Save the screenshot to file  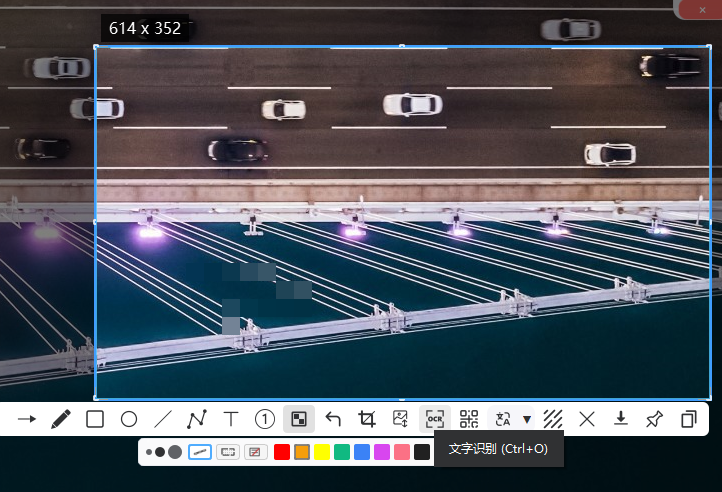pos(621,418)
